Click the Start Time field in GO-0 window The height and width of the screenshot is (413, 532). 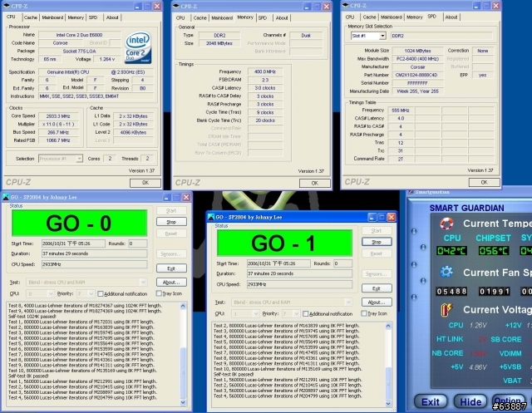[x=73, y=243]
